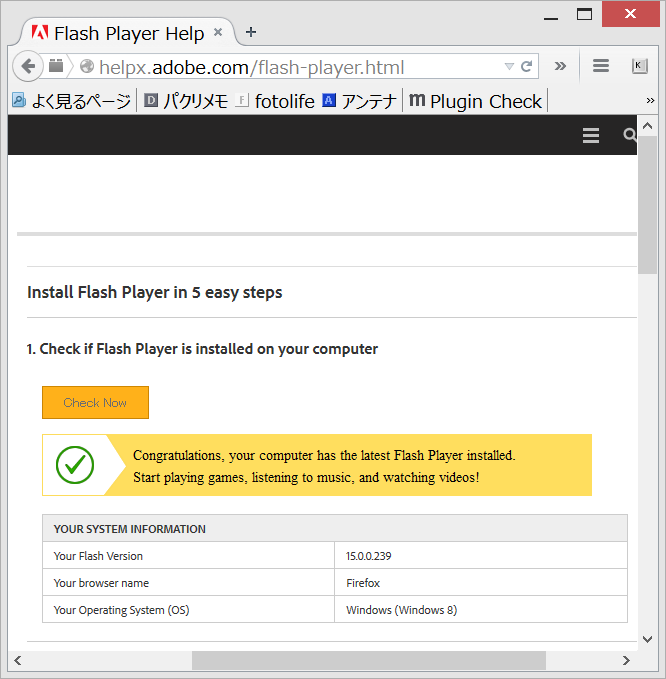Maximize the browser window
Viewport: 666px width, 679px height.
point(584,14)
